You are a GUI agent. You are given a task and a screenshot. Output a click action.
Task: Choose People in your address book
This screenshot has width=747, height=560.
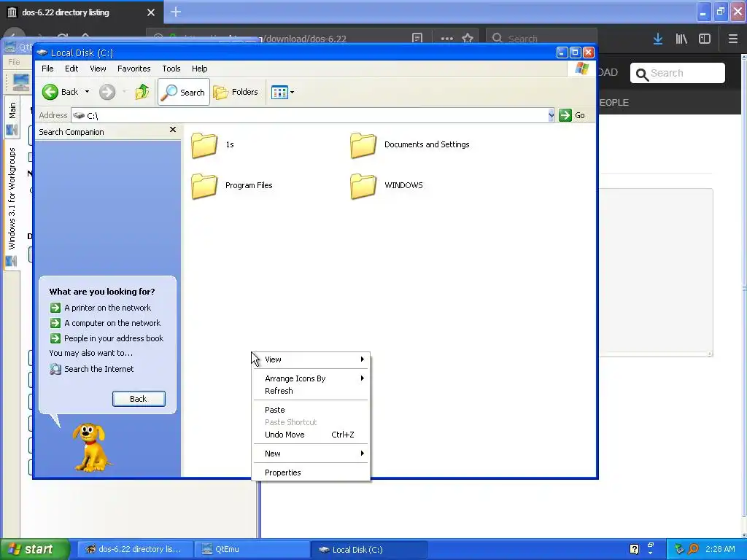pos(107,338)
